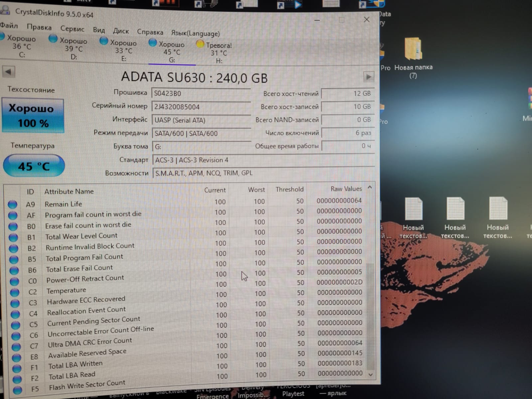The width and height of the screenshot is (532, 399).
Task: Click the Возможности field listing S.M.A.R.T.
Action: point(264,173)
